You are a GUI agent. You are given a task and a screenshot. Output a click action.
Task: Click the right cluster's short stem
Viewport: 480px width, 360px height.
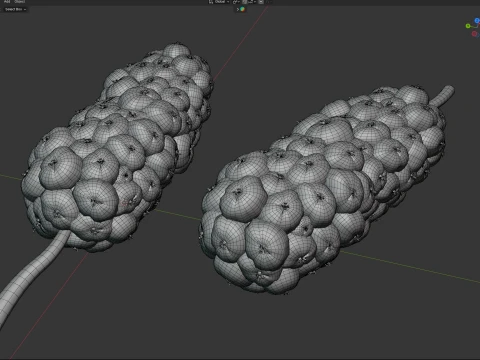(442, 95)
